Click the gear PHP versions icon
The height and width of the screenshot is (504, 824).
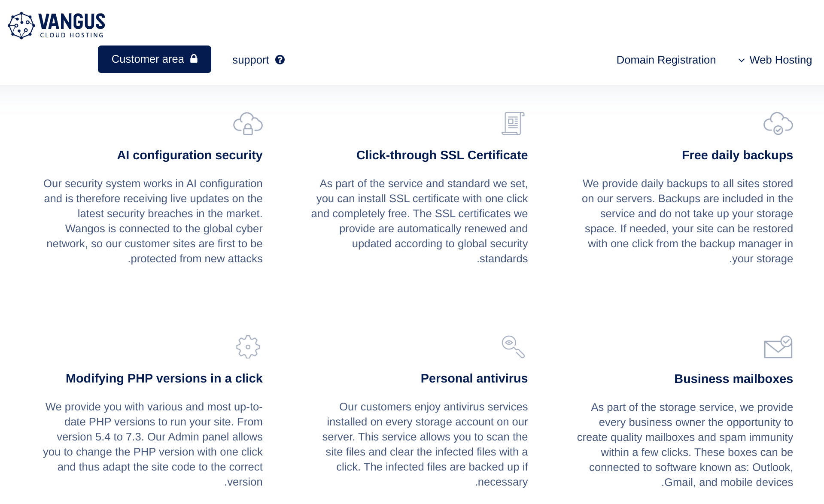pyautogui.click(x=248, y=347)
